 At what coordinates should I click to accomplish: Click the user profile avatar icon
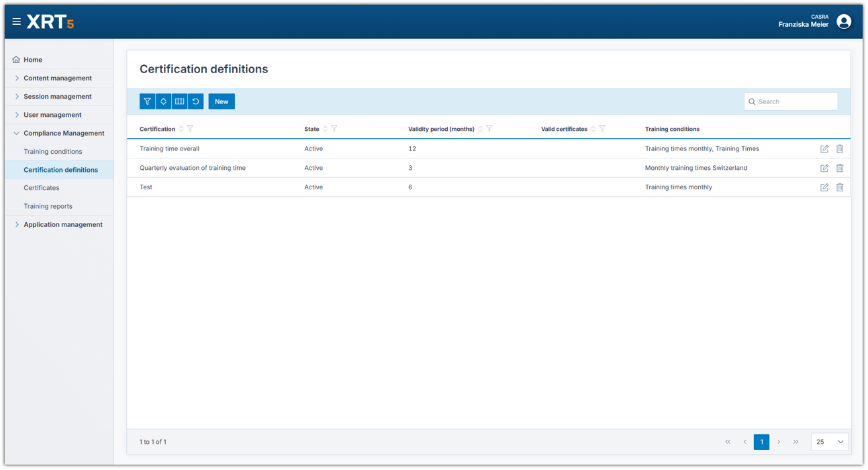click(844, 21)
